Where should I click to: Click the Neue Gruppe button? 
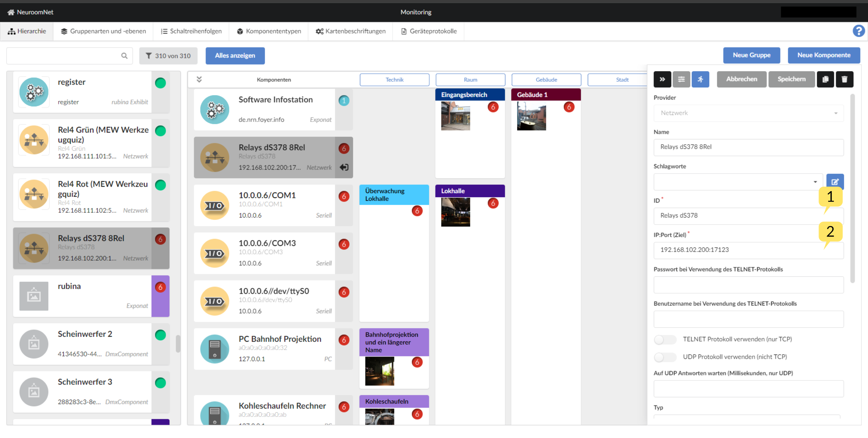coord(751,55)
